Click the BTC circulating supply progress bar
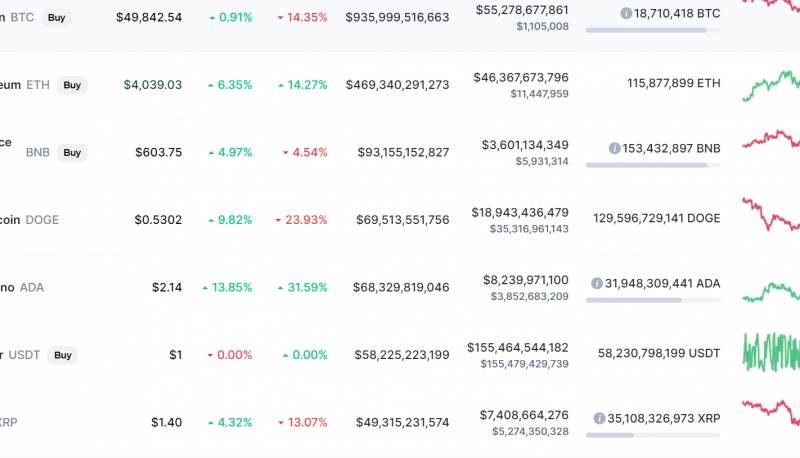The image size is (800, 458). [x=653, y=30]
